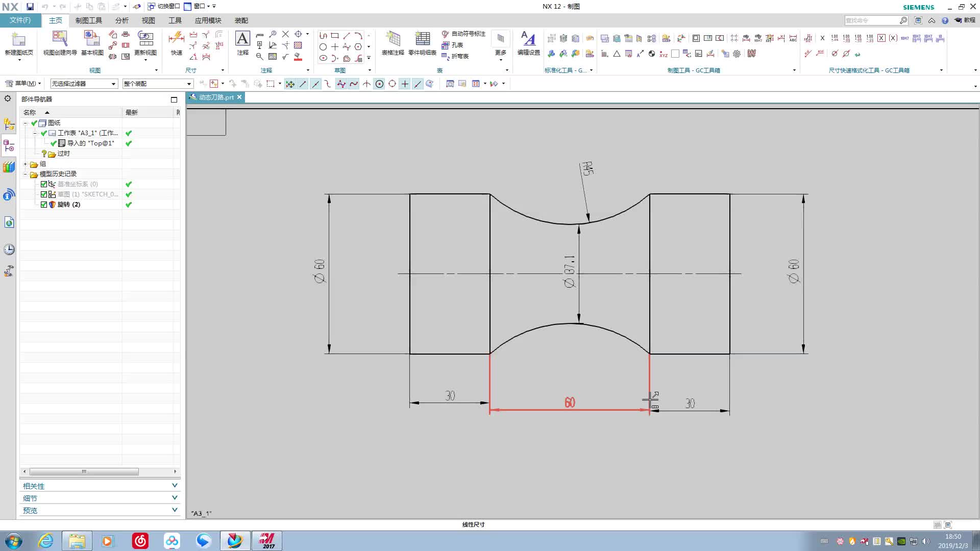This screenshot has width=980, height=551.
Task: Open the selection filter dropdown 无选择过滤器
Action: tap(84, 84)
